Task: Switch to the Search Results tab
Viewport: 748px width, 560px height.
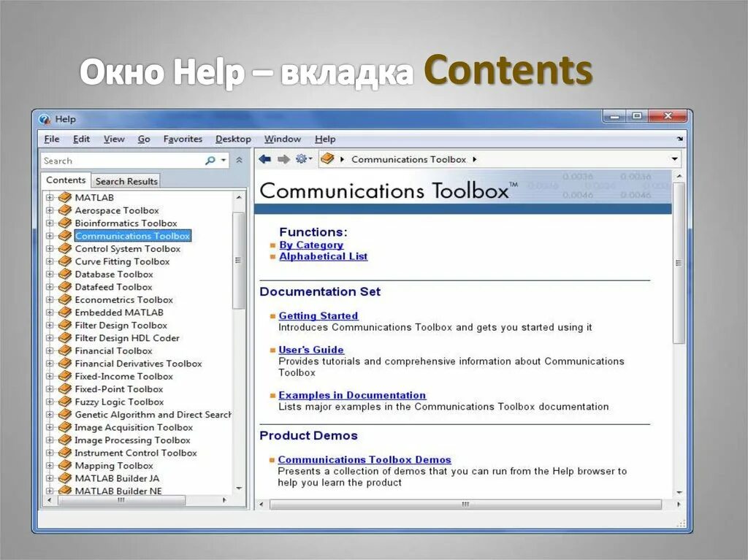Action: [x=126, y=181]
